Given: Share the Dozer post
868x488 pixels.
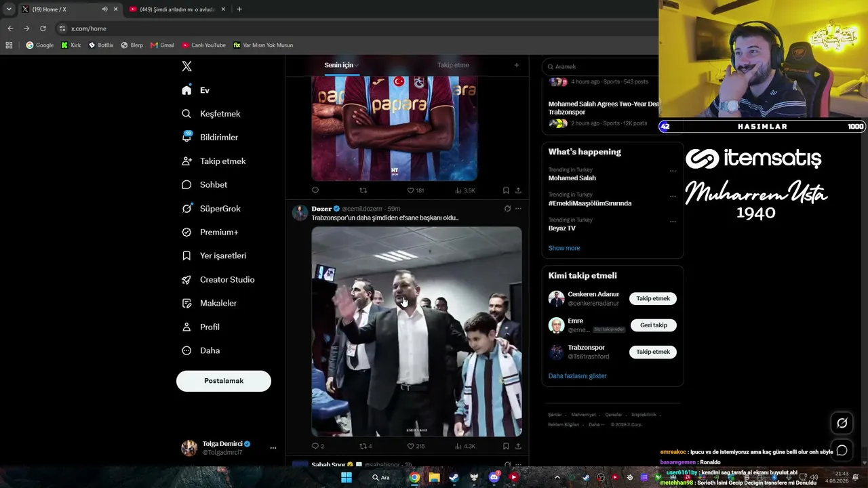Looking at the screenshot, I should (x=518, y=446).
